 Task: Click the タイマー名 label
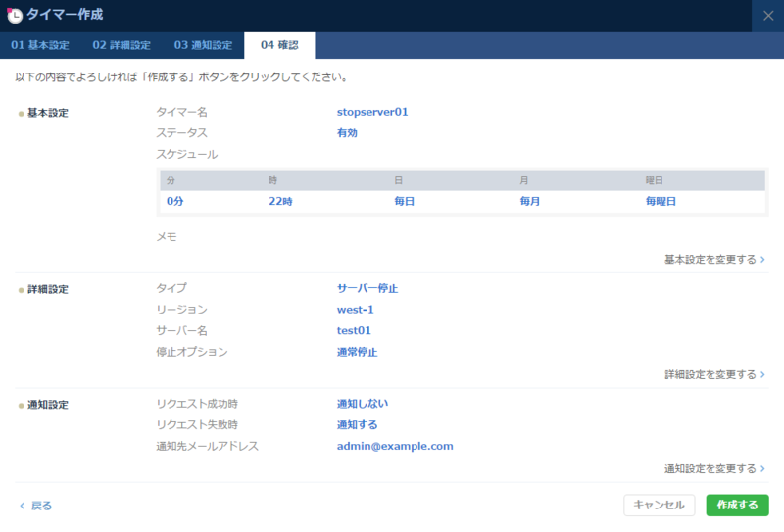tap(181, 112)
